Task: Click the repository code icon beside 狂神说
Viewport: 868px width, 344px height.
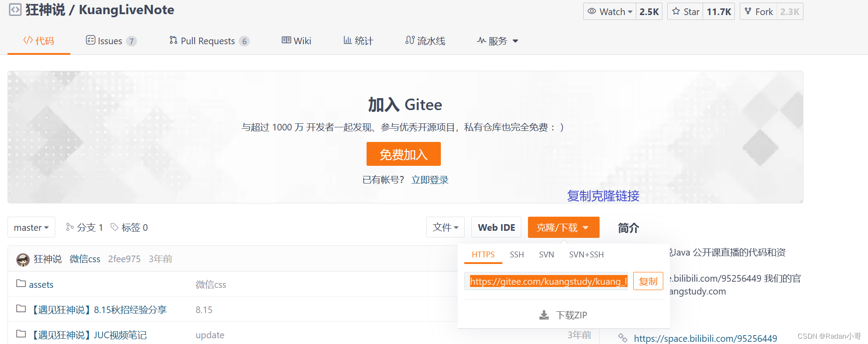Action: coord(15,10)
